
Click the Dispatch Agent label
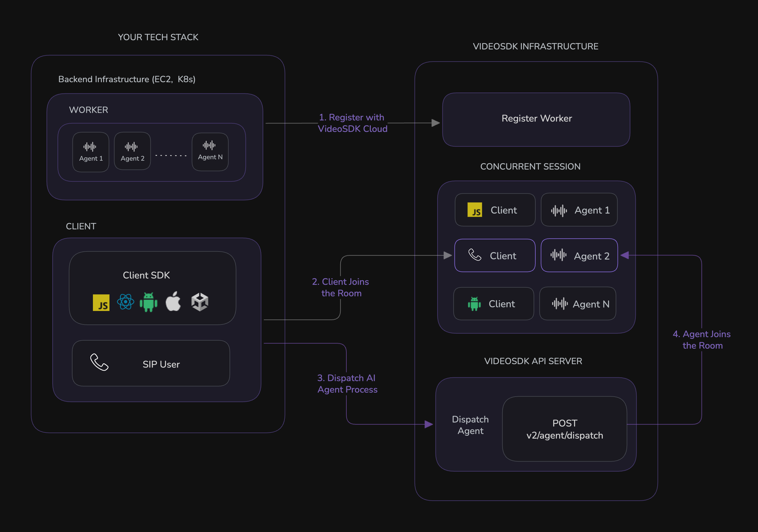pos(470,425)
